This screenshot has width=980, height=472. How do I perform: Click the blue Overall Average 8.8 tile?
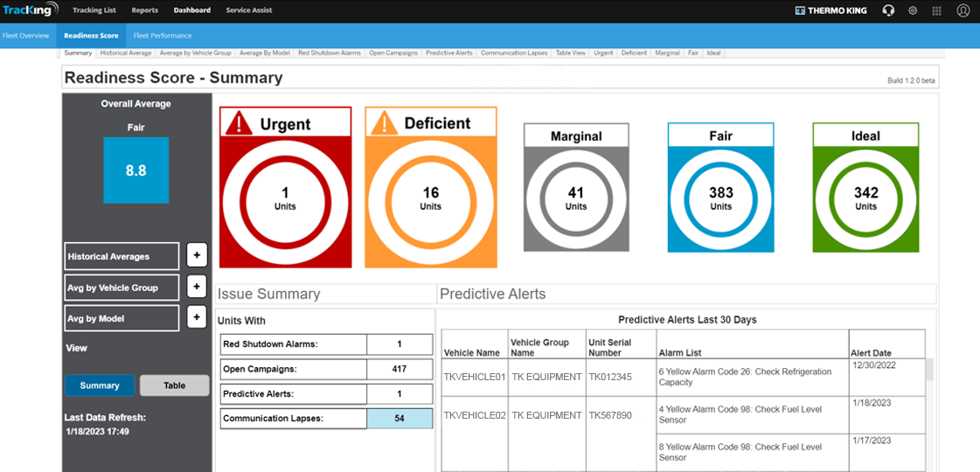click(x=136, y=170)
